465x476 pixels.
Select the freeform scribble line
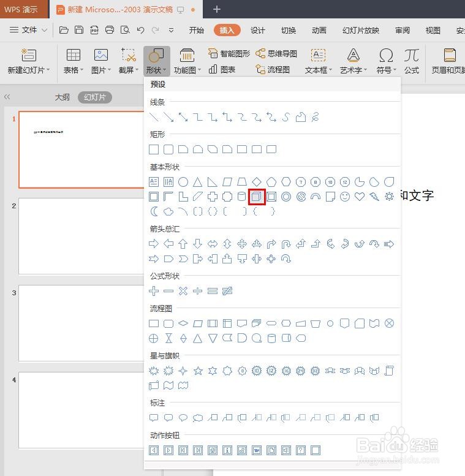[316, 117]
